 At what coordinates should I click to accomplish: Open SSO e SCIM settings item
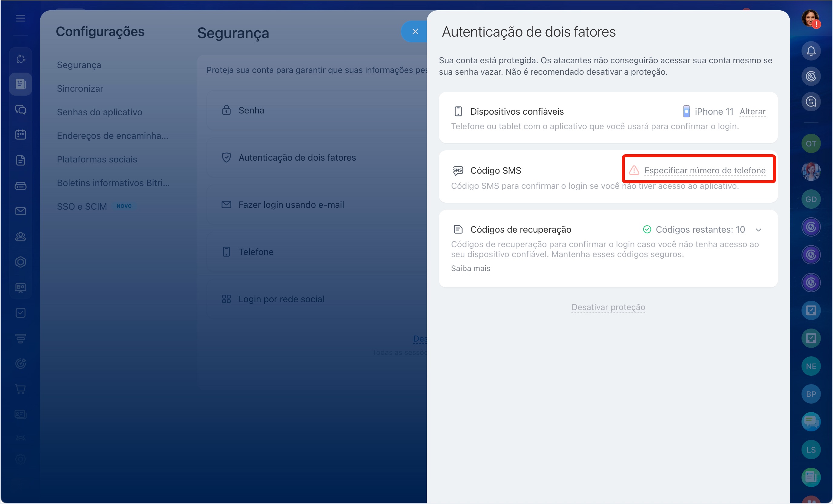point(82,206)
